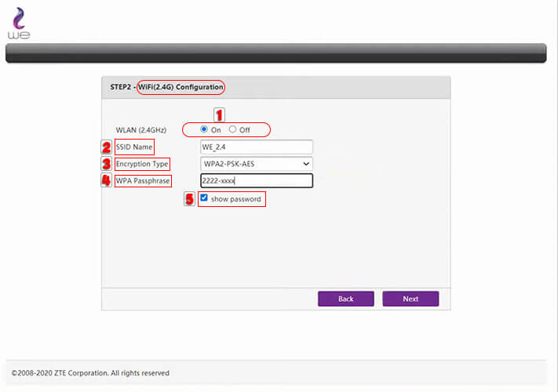Click the WPA Passphrase label

(142, 181)
